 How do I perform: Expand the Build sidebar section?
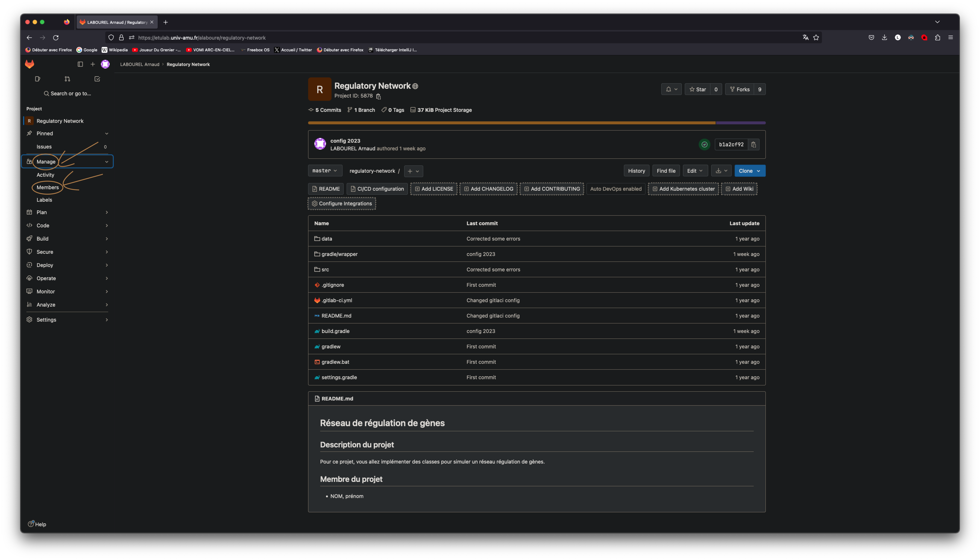click(x=67, y=239)
